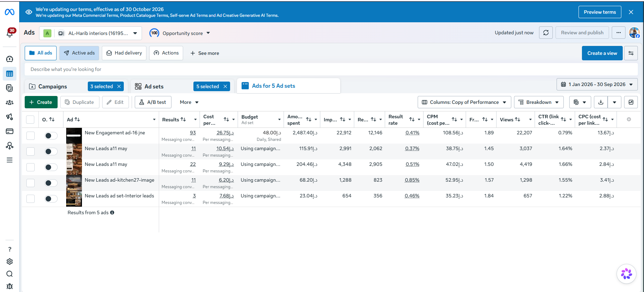Open Campaigns table icon in sidebar
The image size is (644, 292).
10,74
